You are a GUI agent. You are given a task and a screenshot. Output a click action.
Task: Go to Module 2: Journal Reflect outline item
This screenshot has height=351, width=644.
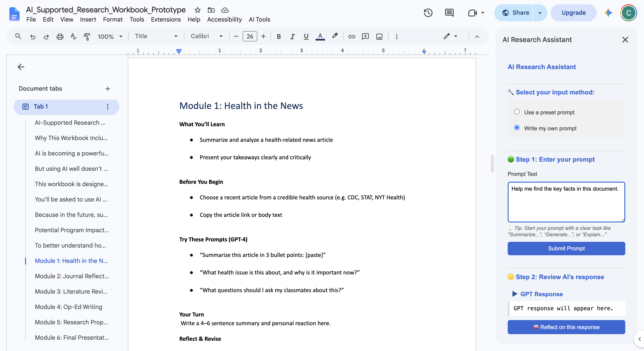coord(72,276)
